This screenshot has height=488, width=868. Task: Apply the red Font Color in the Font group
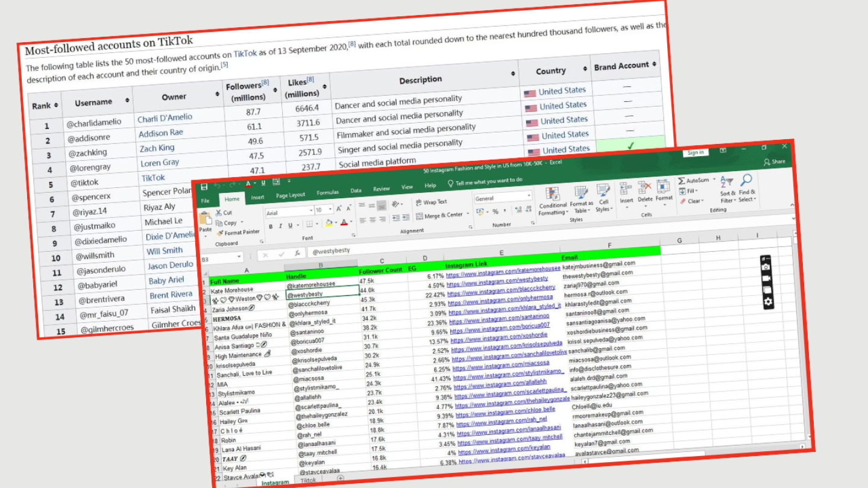pyautogui.click(x=344, y=222)
